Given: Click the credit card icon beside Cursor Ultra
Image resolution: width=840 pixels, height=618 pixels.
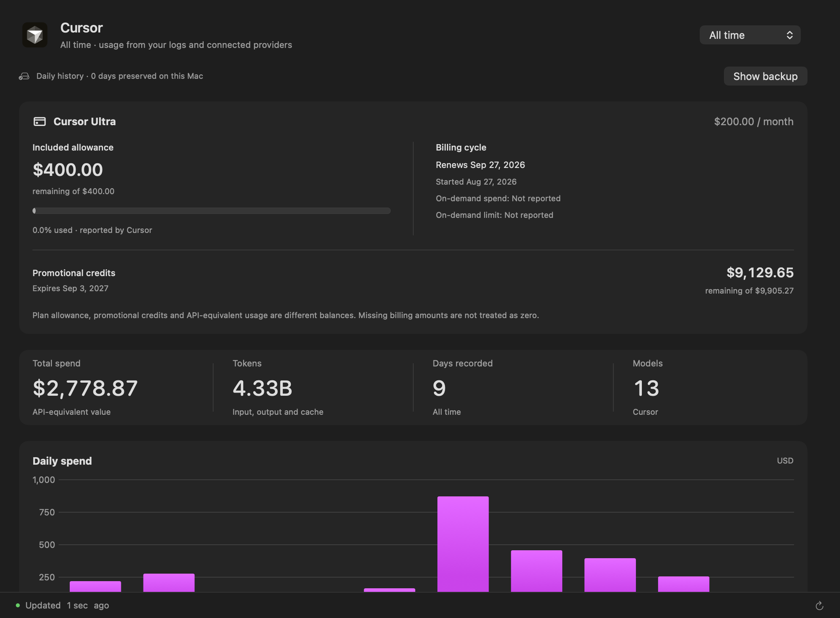Looking at the screenshot, I should tap(40, 122).
